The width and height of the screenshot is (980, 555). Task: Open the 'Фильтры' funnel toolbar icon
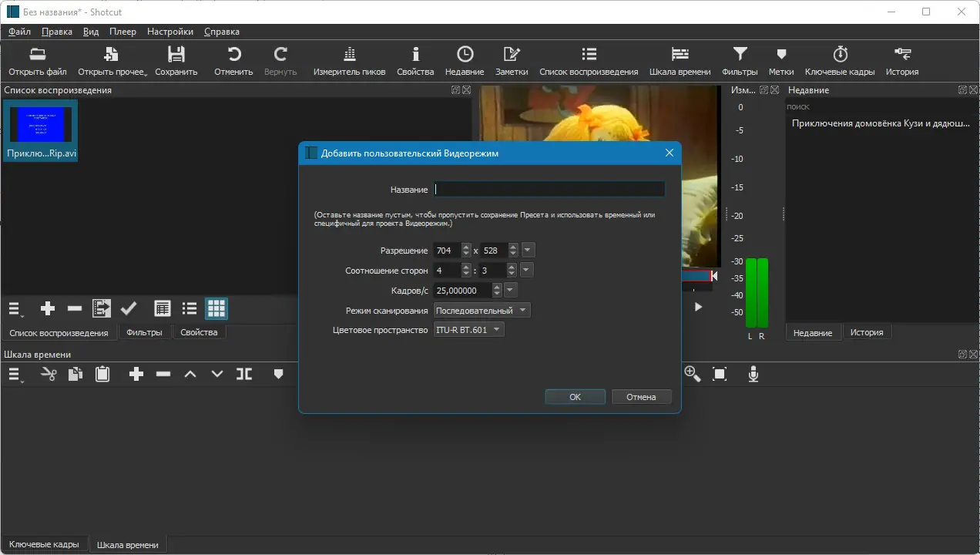tap(740, 54)
